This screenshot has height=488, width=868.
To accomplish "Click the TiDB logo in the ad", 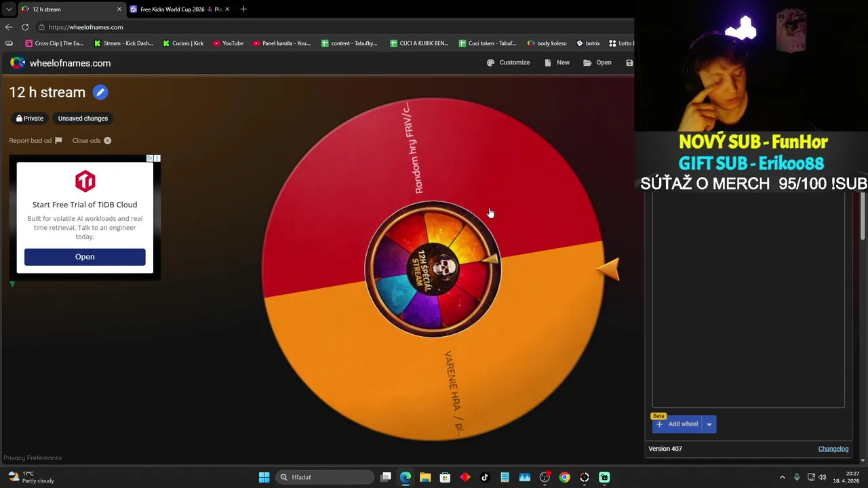I will [x=85, y=181].
